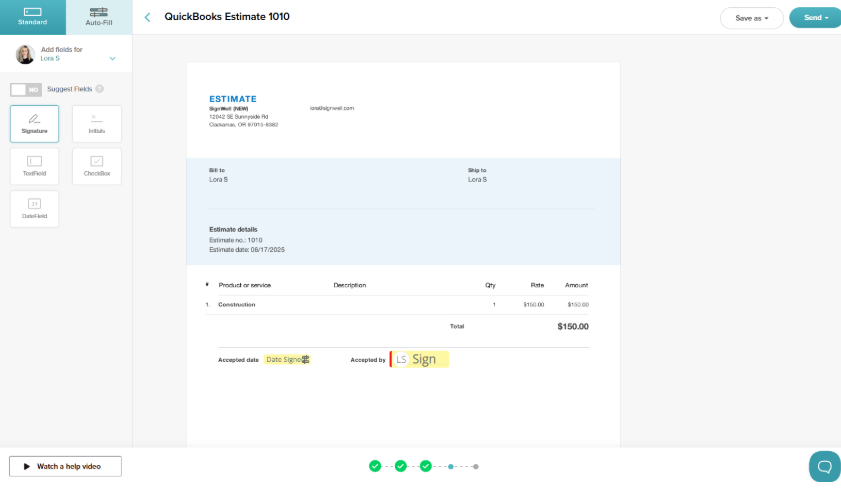
Task: Pick the CheckBox field tool
Action: click(97, 166)
